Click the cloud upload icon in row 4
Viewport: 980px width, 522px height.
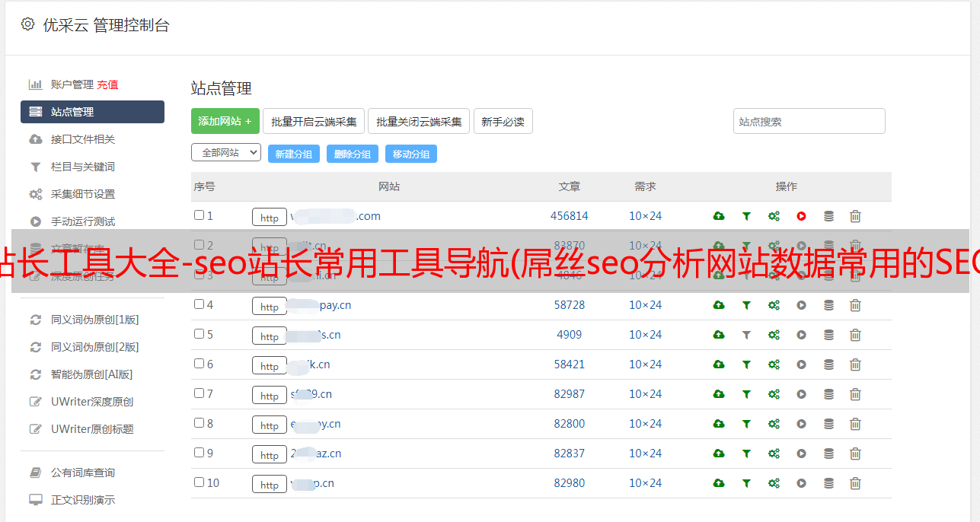718,305
